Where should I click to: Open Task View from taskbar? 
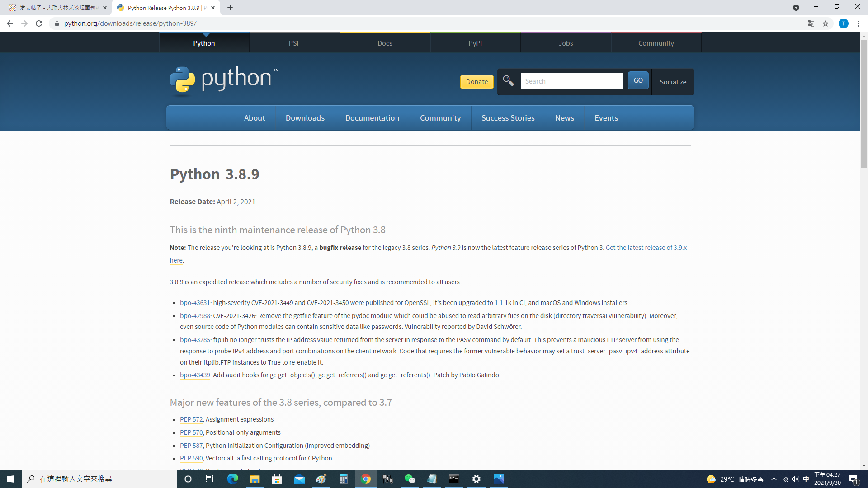click(x=210, y=479)
